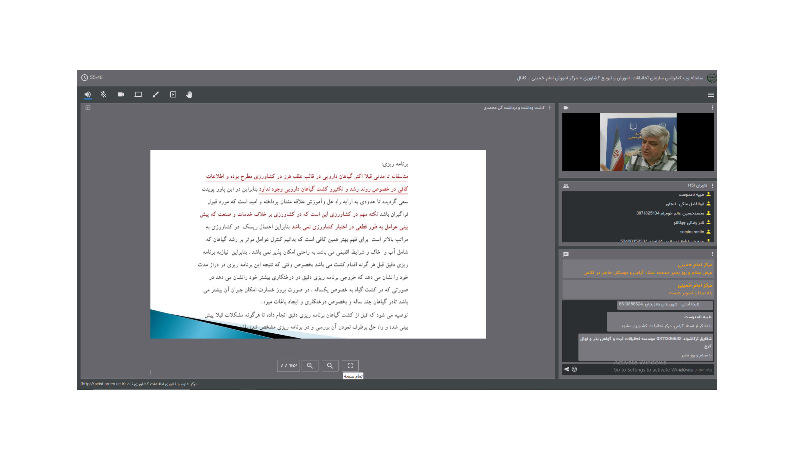The height and width of the screenshot is (460, 795).
Task: Click the page number field under the slide
Action: pos(288,366)
